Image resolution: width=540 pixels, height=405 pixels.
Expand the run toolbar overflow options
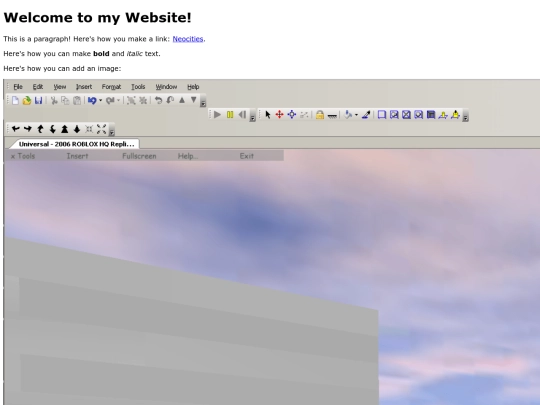pyautogui.click(x=252, y=116)
